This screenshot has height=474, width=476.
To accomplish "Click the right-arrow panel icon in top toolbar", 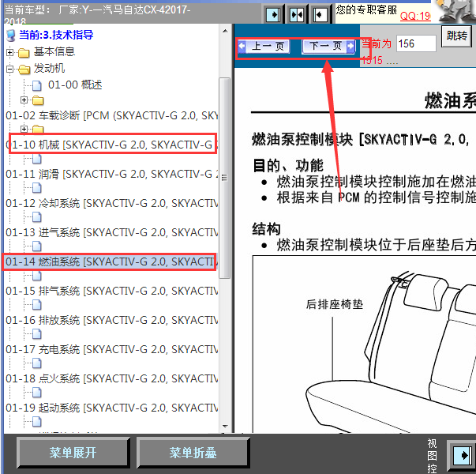I will (x=273, y=14).
